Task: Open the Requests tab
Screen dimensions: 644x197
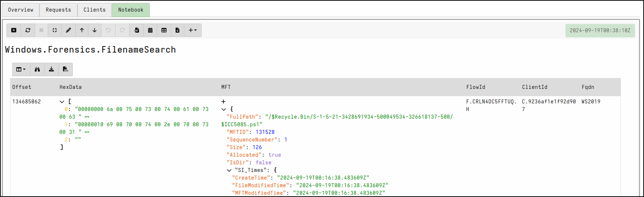Action: tap(58, 10)
